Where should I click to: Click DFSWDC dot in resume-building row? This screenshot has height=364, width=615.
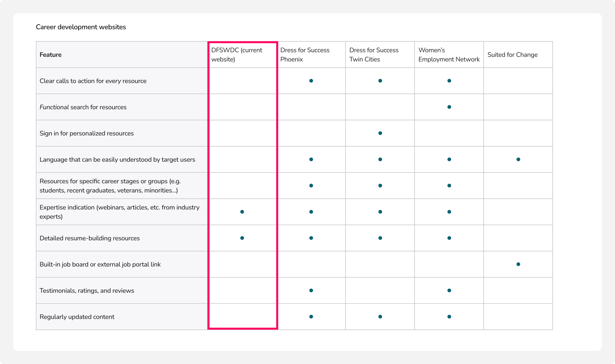[242, 238]
